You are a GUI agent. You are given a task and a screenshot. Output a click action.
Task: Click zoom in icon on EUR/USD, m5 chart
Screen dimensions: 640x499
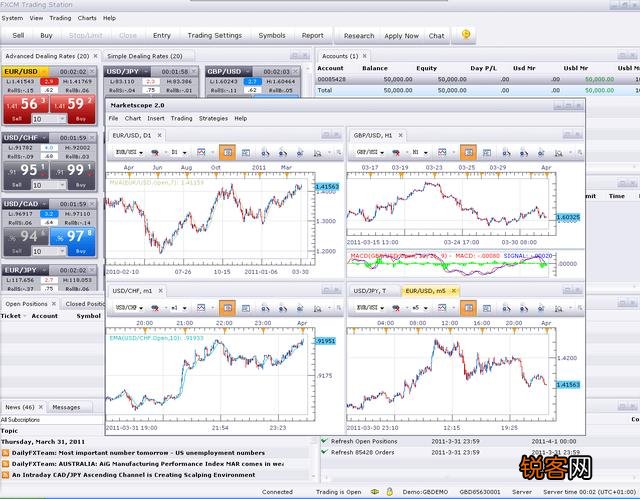click(x=507, y=308)
